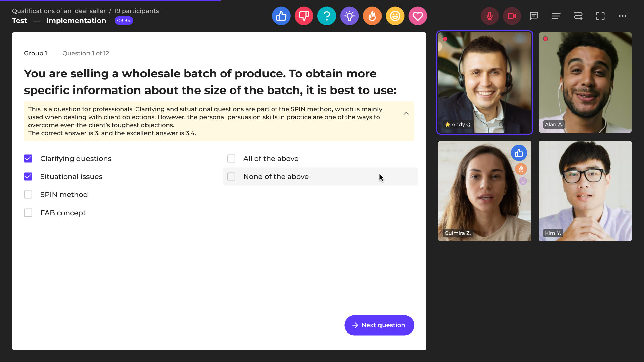Uncheck Clarifying questions option
Screen dimensions: 644x362
[x=28, y=159]
